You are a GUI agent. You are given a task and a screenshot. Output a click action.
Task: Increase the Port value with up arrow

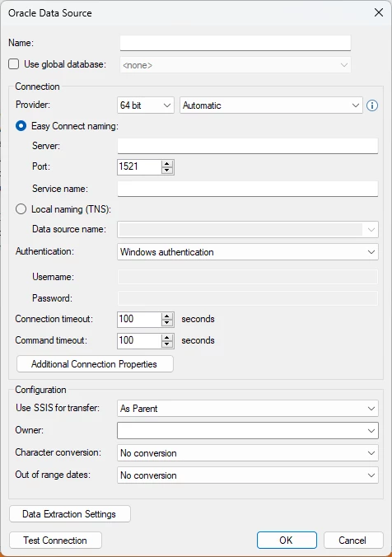(x=167, y=163)
